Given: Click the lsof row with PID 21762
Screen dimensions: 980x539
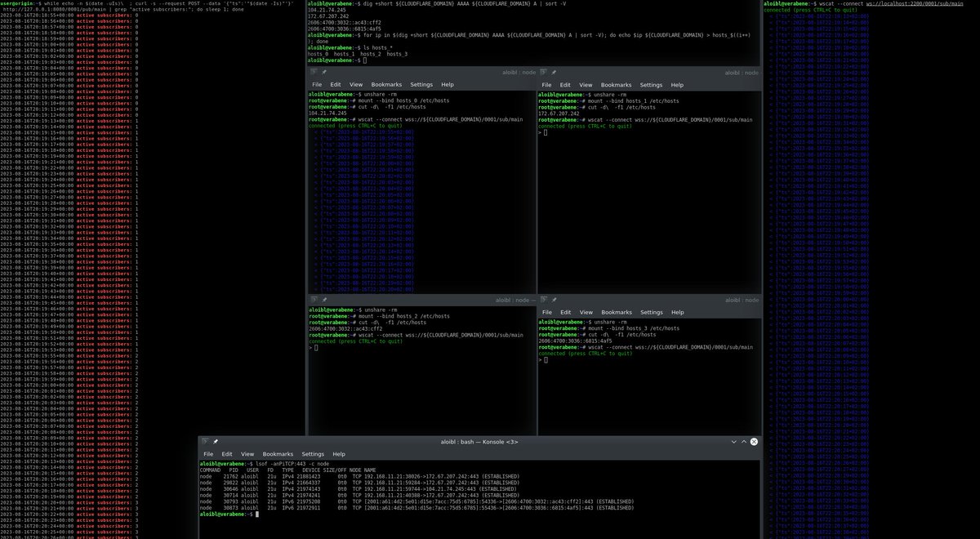Looking at the screenshot, I should (359, 475).
